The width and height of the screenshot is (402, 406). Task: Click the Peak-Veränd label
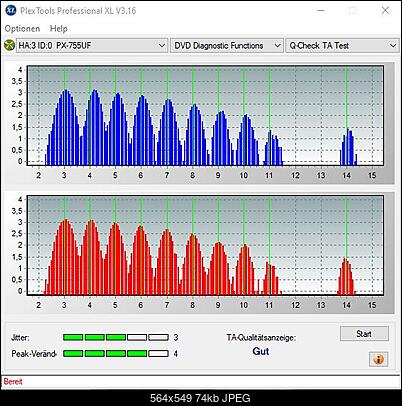[x=33, y=354]
